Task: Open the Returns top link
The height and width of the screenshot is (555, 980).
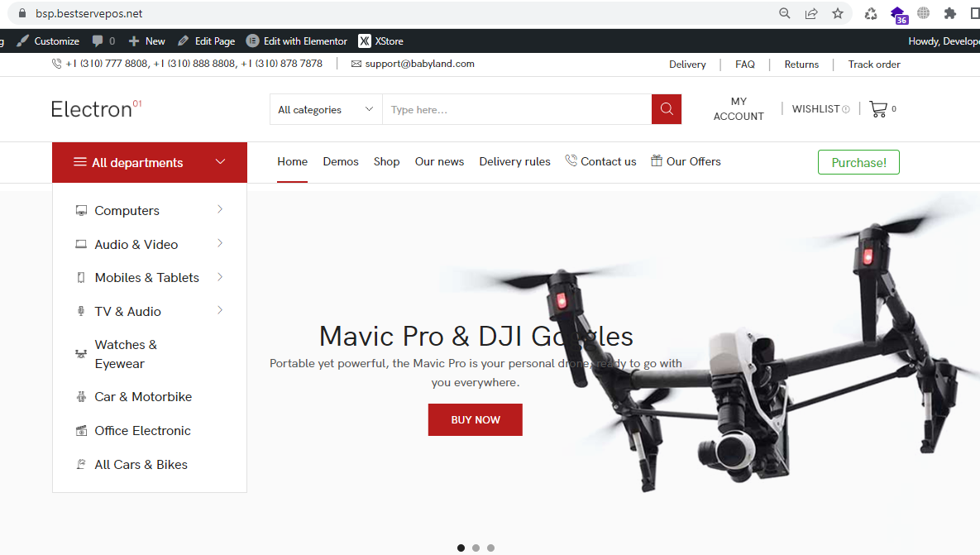Action: [801, 65]
